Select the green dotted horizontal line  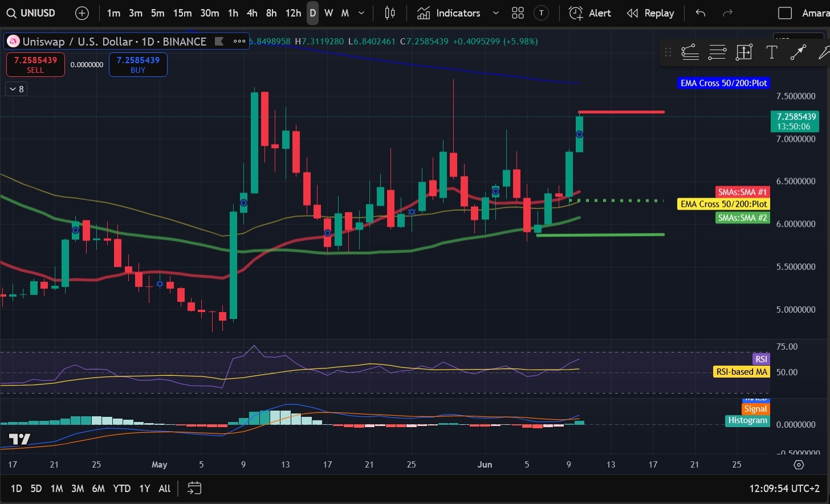(x=617, y=200)
